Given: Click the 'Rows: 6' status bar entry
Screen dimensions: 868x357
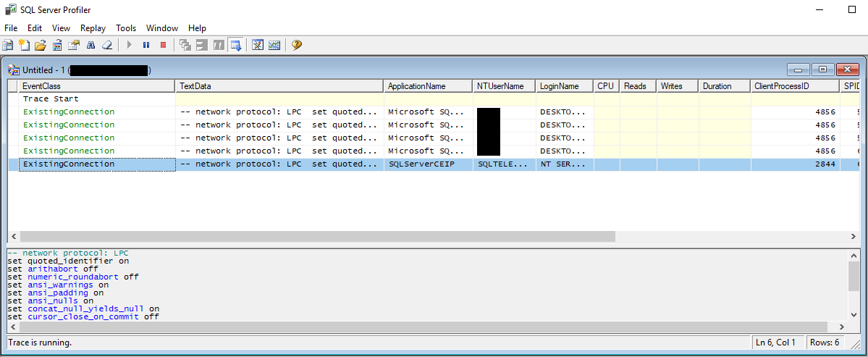Looking at the screenshot, I should (825, 343).
